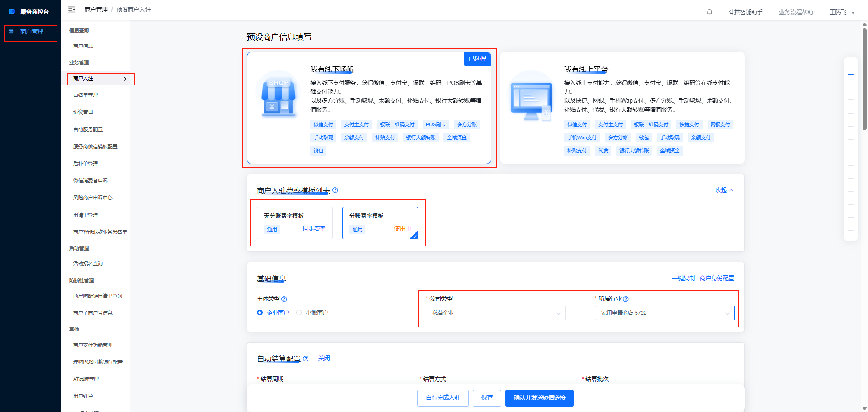Open 活动报名查询 menu item
The width and height of the screenshot is (868, 412).
[x=88, y=264]
